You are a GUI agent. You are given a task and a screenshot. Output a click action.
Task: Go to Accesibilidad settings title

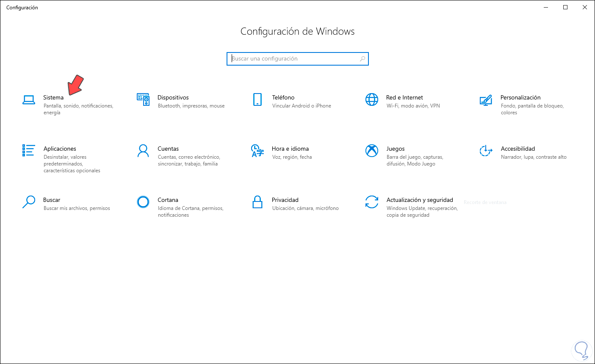point(518,149)
